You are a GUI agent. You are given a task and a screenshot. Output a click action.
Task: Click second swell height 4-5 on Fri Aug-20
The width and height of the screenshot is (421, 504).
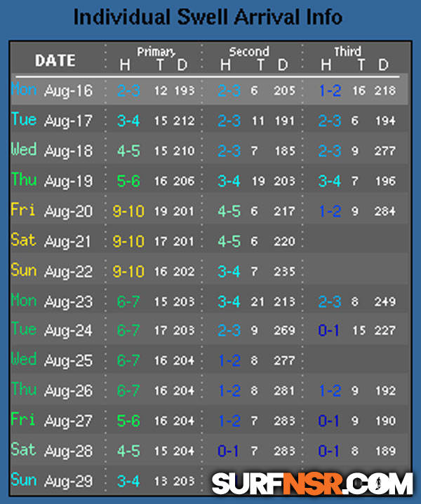point(229,211)
